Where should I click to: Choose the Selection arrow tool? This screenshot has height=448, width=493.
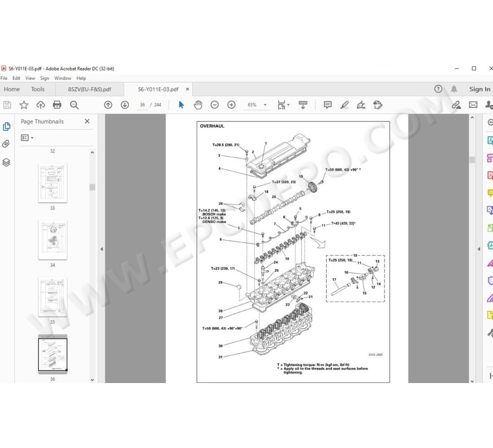181,105
